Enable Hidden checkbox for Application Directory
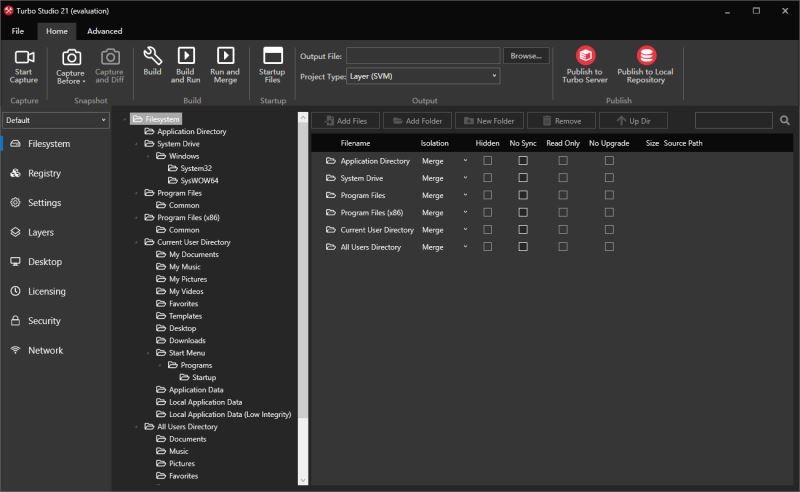The width and height of the screenshot is (800, 492). pos(488,161)
